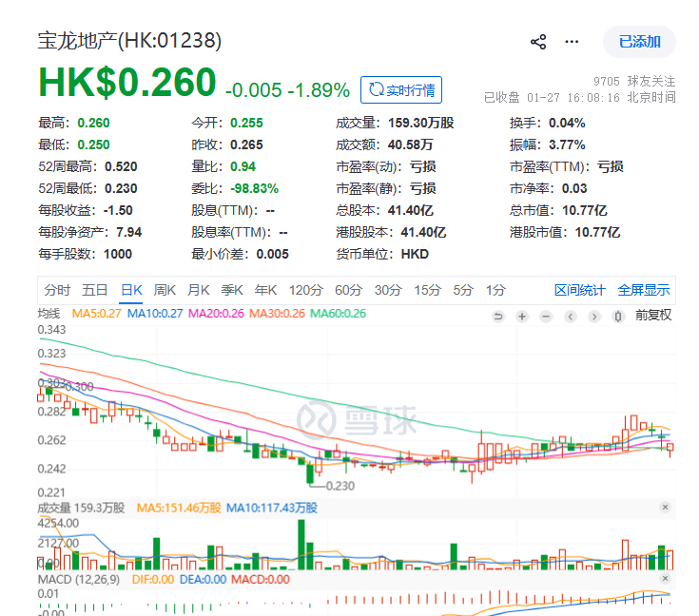This screenshot has width=699, height=616.
Task: Zoom in the chart with plus icon
Action: (x=521, y=316)
